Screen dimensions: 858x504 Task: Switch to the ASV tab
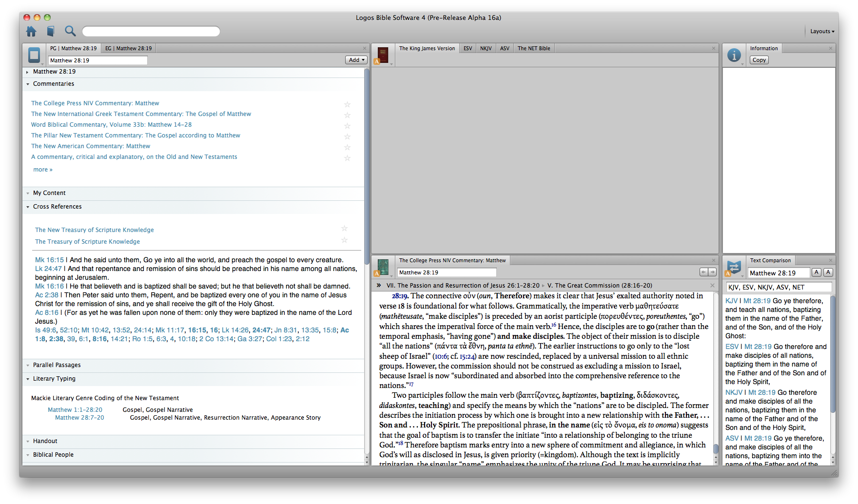coord(505,48)
